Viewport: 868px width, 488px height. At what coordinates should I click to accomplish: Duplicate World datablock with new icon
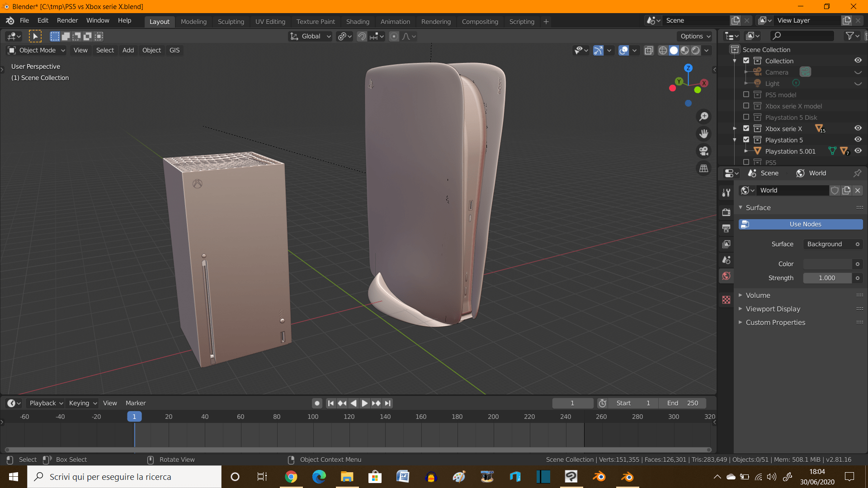846,190
